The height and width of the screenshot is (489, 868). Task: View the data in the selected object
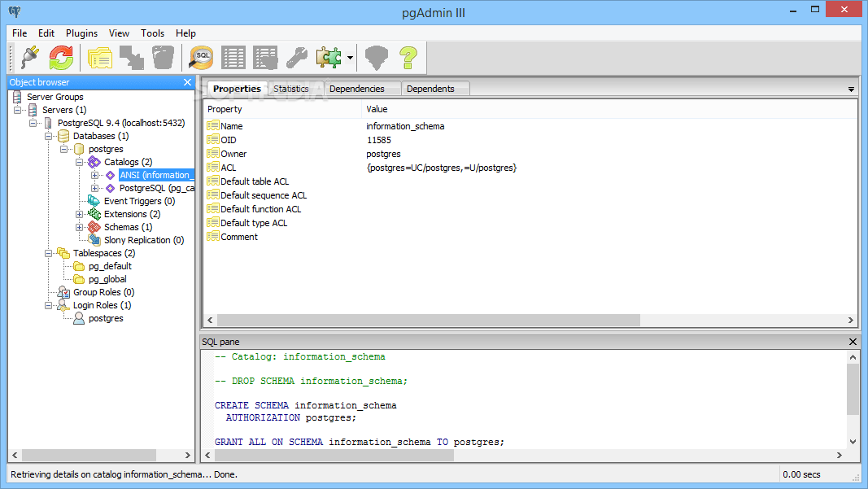233,57
